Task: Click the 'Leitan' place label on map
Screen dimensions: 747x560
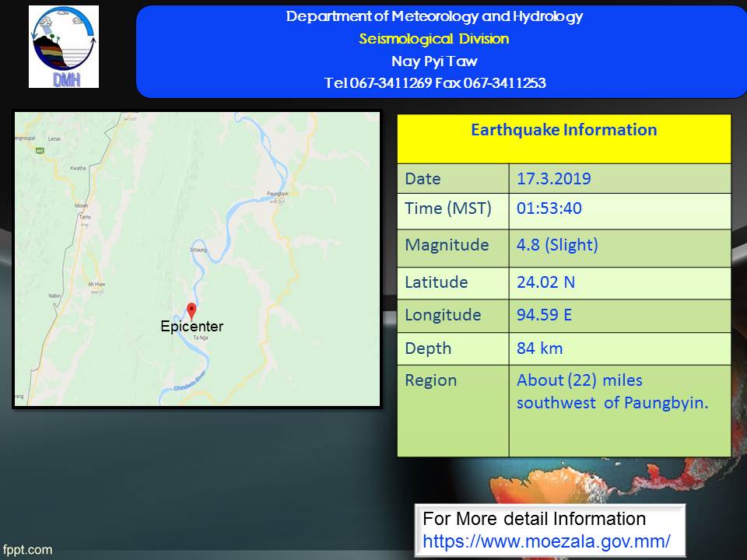Action: [x=54, y=139]
